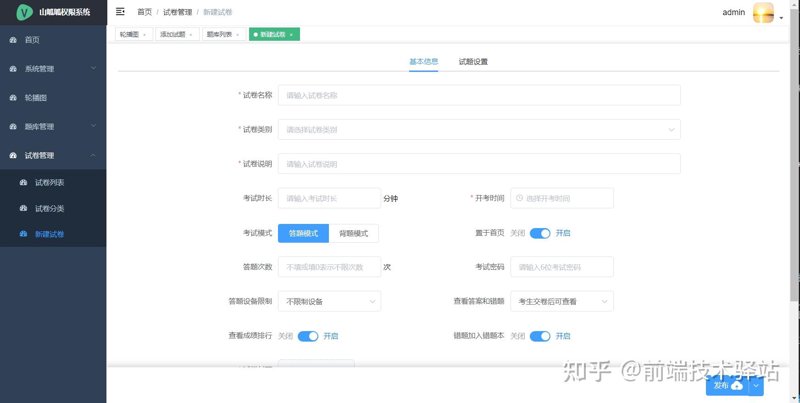This screenshot has height=403, width=800.
Task: Close the green 新建试卷 tag tab
Action: 291,35
